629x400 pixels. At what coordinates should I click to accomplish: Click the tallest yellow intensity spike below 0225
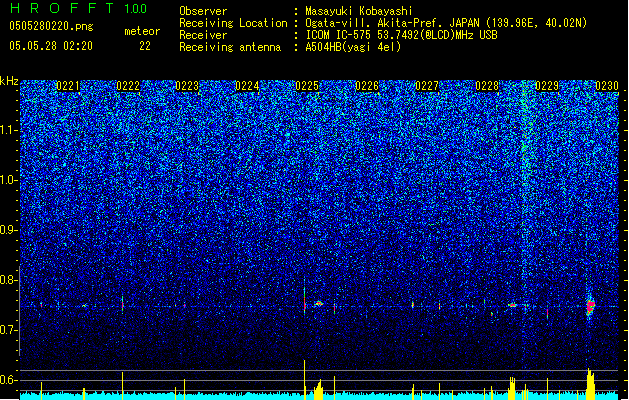[x=304, y=380]
